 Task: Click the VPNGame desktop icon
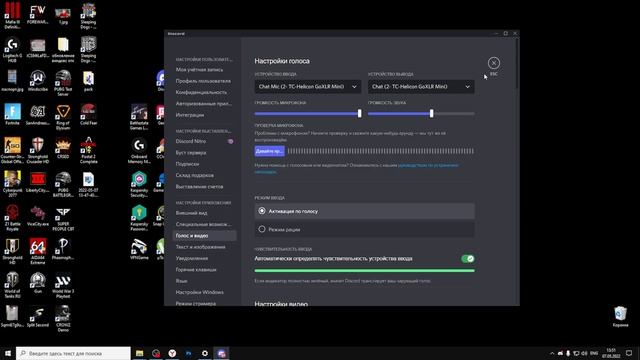pos(139,249)
